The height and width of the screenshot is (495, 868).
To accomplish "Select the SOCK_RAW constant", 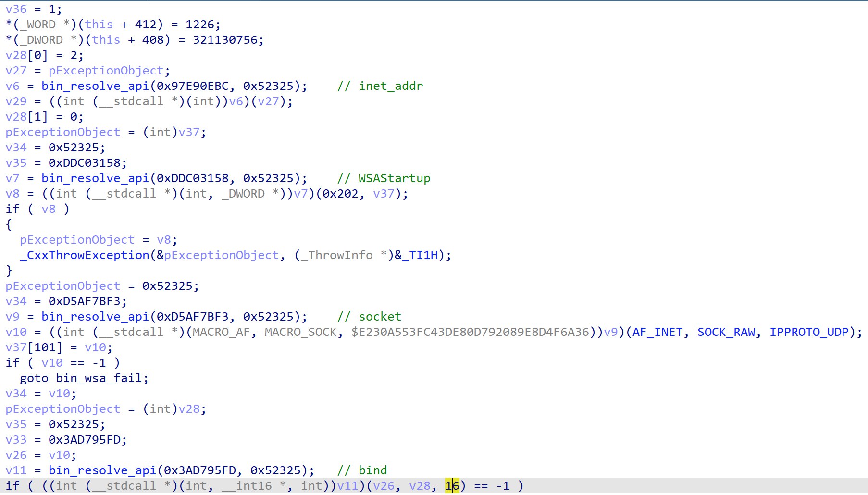I will [x=726, y=332].
